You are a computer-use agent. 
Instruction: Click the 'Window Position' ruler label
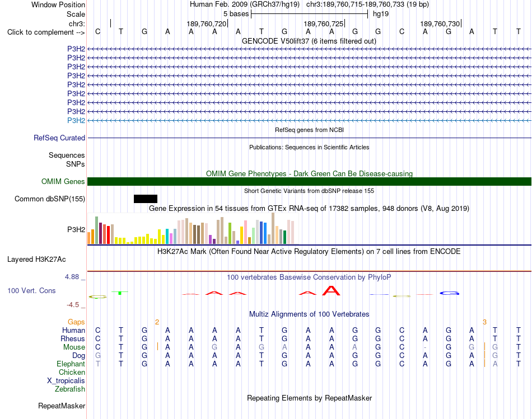(x=58, y=4)
